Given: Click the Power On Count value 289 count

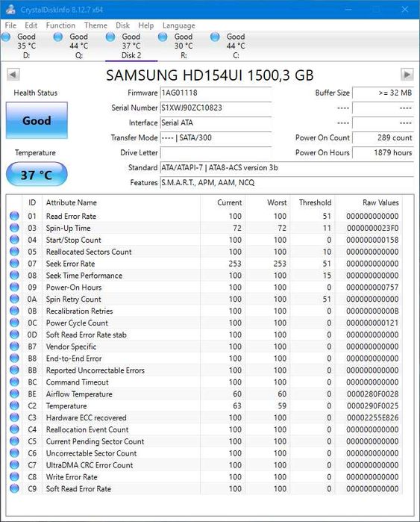Looking at the screenshot, I should point(383,138).
